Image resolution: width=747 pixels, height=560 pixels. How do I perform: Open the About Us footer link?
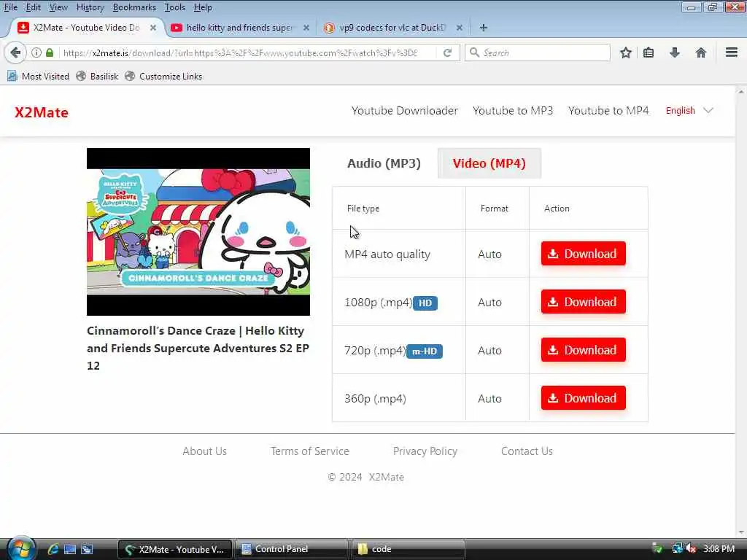(x=204, y=451)
